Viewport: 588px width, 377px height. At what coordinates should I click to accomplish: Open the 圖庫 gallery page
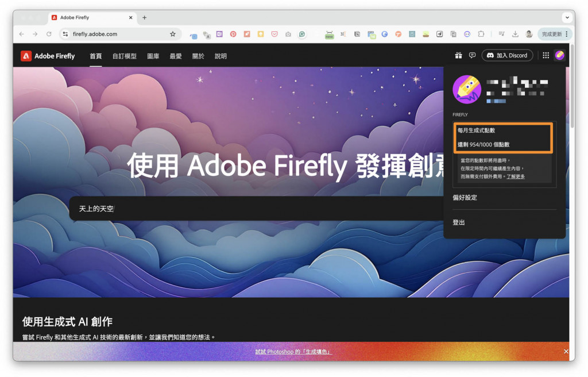coord(153,56)
